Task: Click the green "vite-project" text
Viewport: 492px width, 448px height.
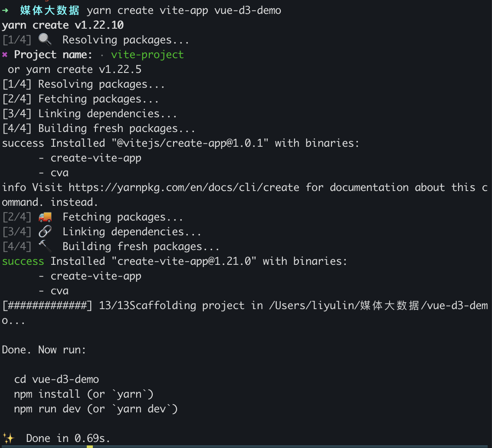Action: 148,55
